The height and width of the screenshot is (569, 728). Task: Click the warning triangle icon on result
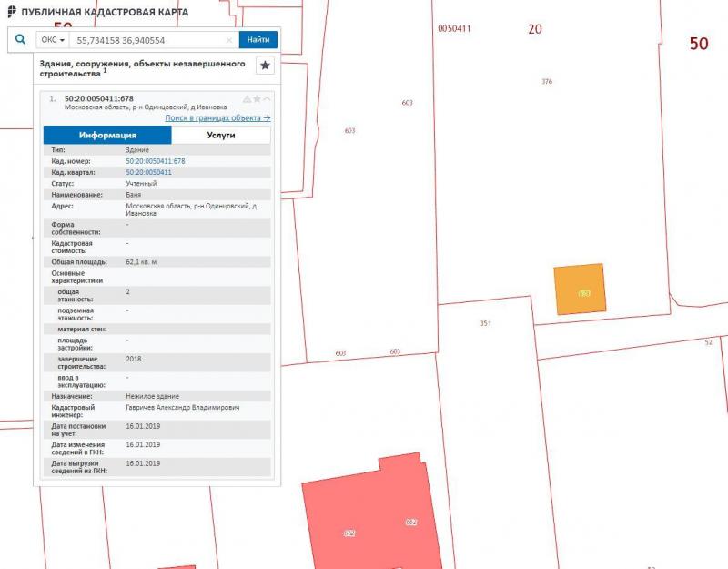[x=247, y=99]
